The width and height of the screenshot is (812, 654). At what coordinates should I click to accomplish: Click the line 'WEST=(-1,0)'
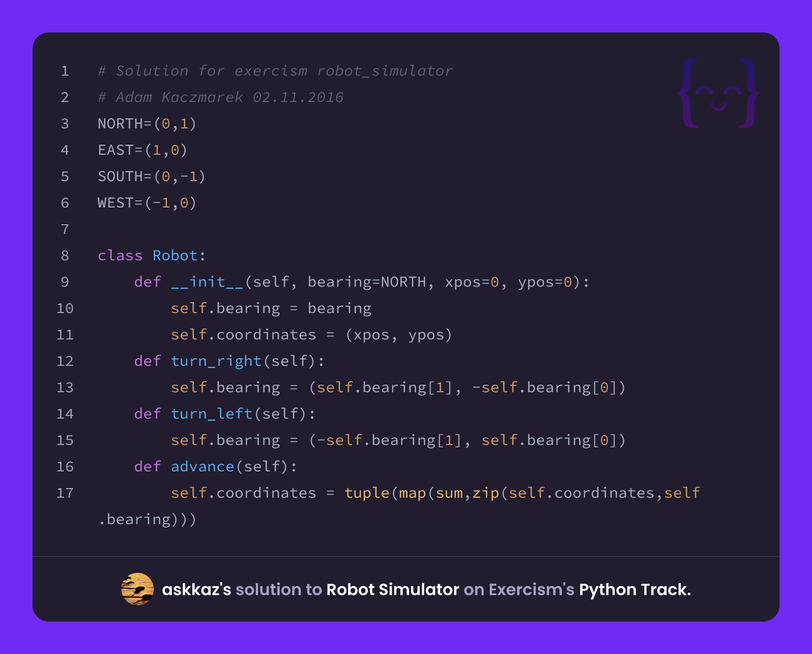(147, 203)
